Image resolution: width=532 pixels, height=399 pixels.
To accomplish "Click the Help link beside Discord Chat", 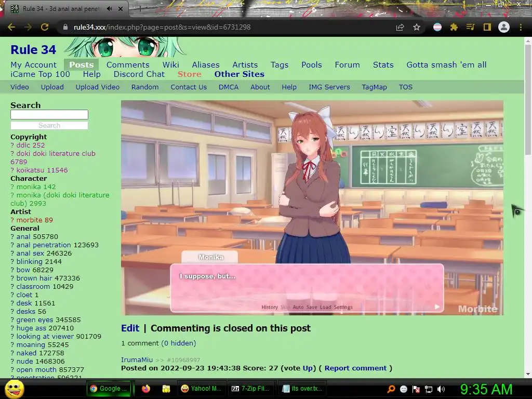I will [x=91, y=74].
